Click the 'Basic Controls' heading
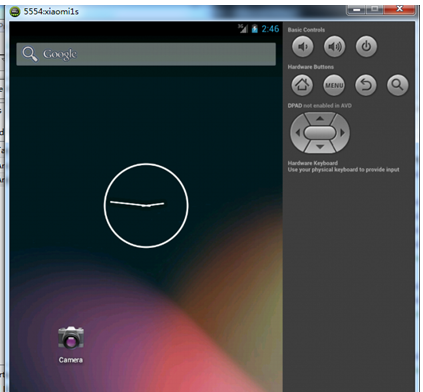 pos(306,30)
